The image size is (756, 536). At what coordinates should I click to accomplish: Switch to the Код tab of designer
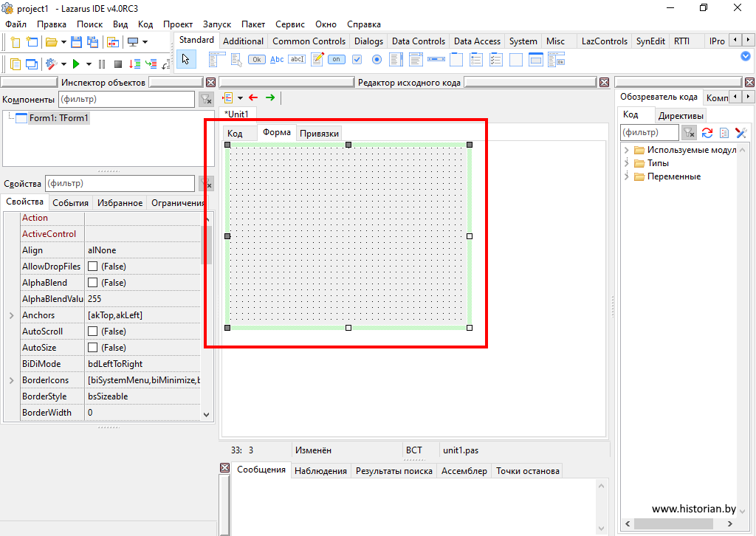click(235, 134)
